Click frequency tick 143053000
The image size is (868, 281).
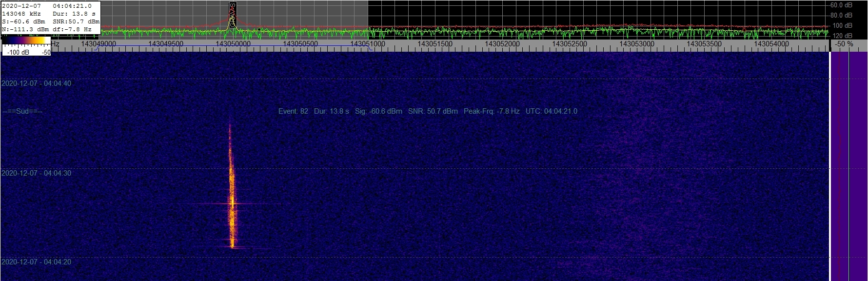(x=637, y=44)
